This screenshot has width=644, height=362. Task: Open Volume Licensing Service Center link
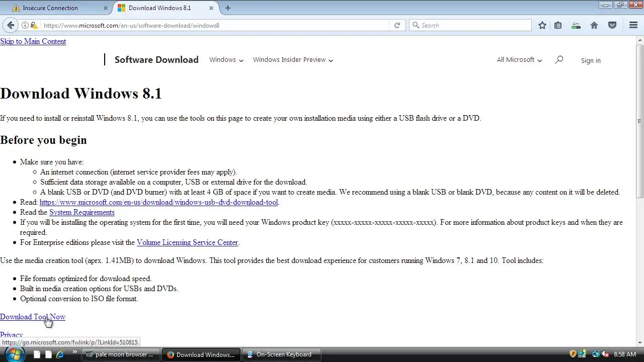[187, 242]
